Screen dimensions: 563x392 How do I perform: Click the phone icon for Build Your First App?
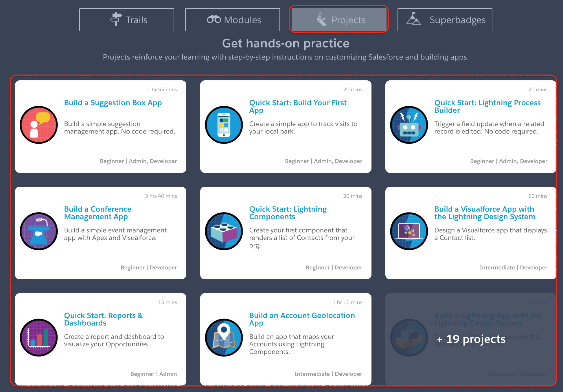[224, 125]
